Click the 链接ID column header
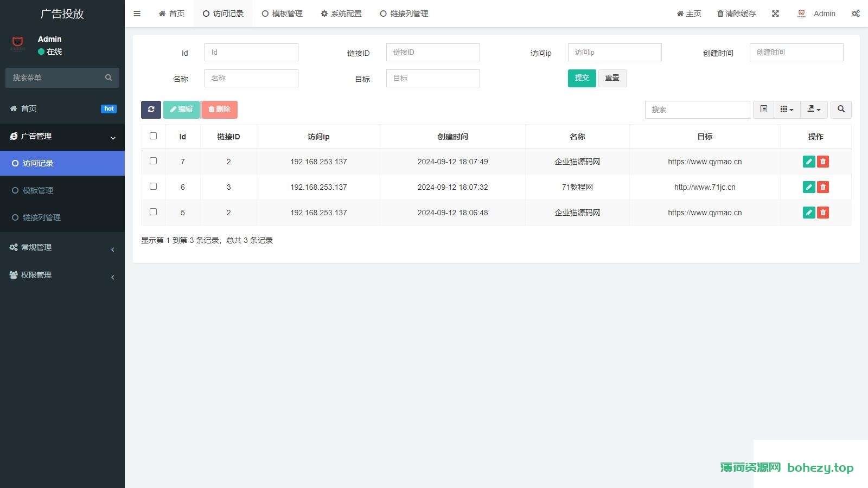 228,137
